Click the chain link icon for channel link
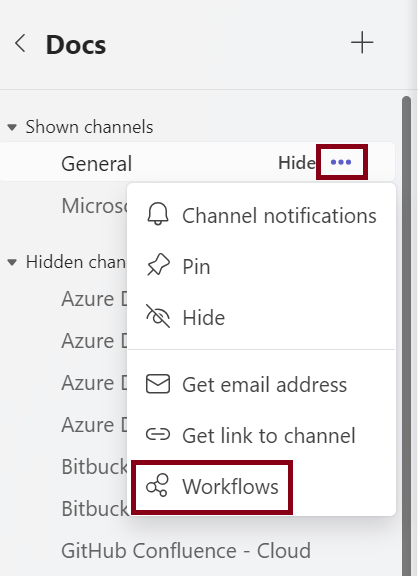The height and width of the screenshot is (576, 418). click(158, 435)
